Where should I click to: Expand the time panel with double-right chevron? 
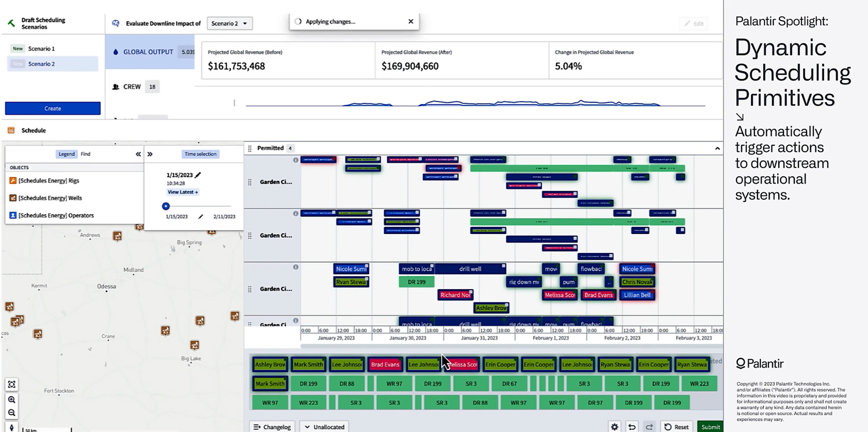150,154
